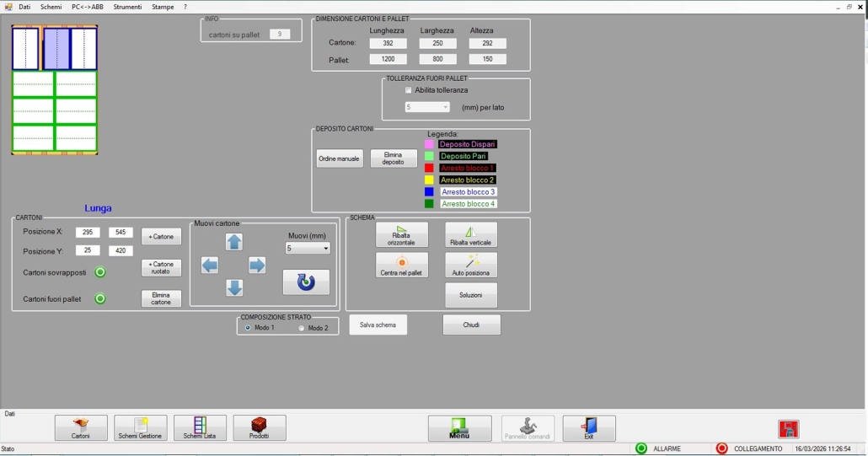This screenshot has width=868, height=456.
Task: Open the Schemi Lista panel
Action: [200, 427]
